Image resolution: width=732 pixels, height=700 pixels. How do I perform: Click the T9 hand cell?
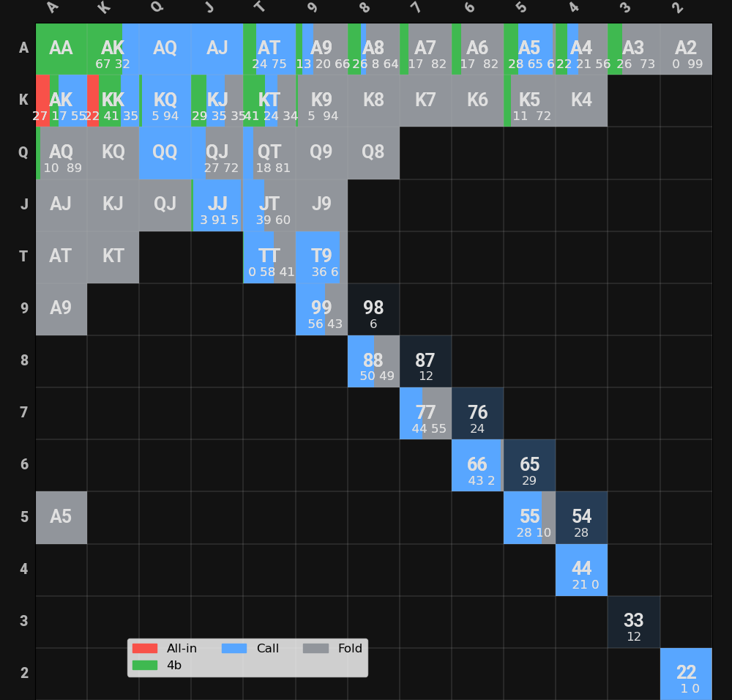pyautogui.click(x=321, y=257)
